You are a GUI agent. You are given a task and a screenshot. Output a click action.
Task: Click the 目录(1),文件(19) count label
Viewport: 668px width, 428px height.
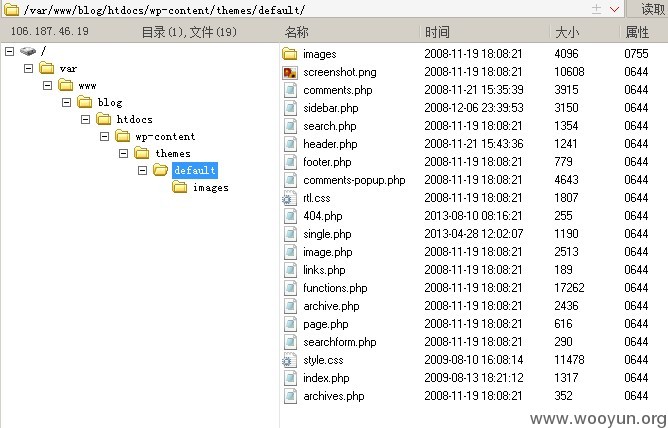pos(189,32)
